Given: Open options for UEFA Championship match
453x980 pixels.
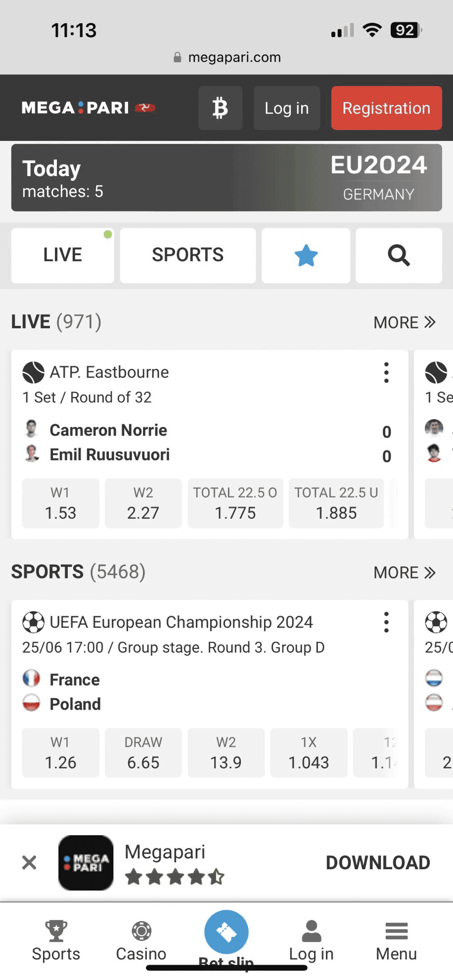Looking at the screenshot, I should 386,622.
